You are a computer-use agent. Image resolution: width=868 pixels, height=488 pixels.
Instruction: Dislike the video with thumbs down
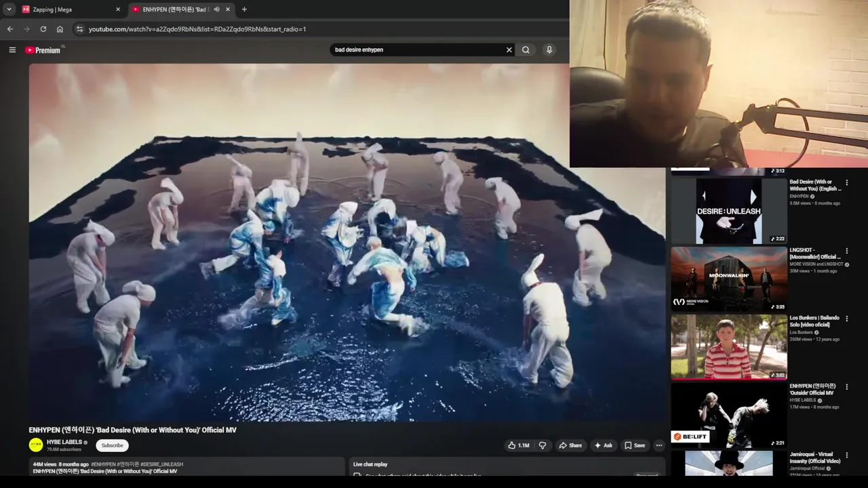[542, 445]
